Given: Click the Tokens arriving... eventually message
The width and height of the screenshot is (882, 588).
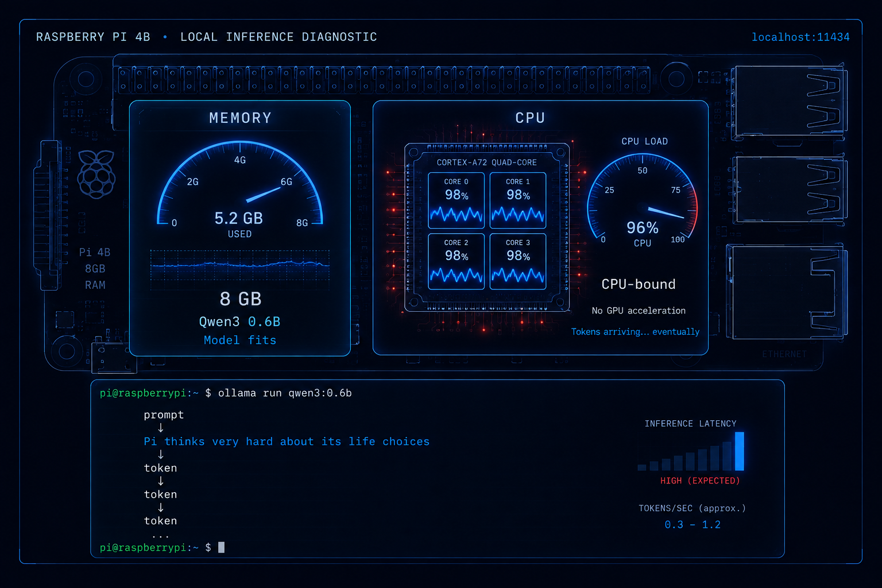Looking at the screenshot, I should click(x=635, y=332).
